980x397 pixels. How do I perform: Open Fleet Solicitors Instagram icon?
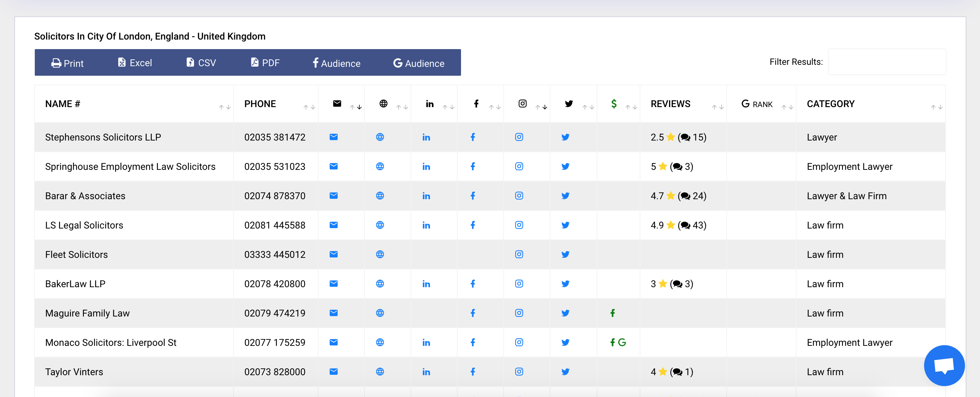[519, 254]
